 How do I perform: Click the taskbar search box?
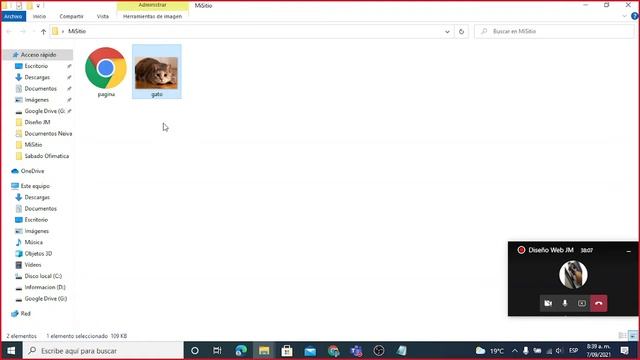[103, 351]
